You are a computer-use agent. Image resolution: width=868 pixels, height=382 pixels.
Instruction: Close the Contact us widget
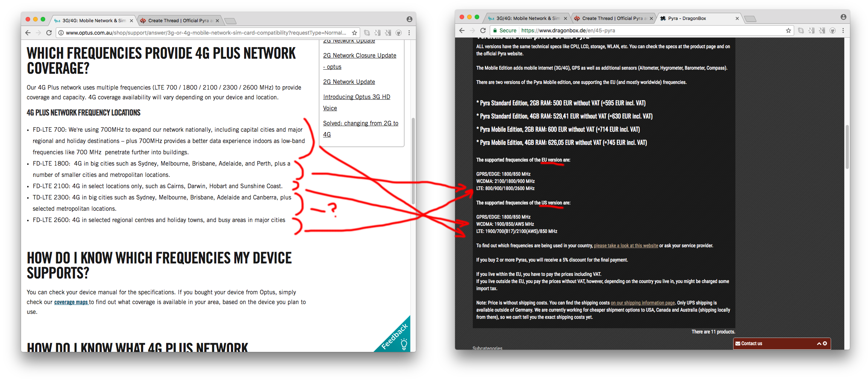tap(825, 344)
